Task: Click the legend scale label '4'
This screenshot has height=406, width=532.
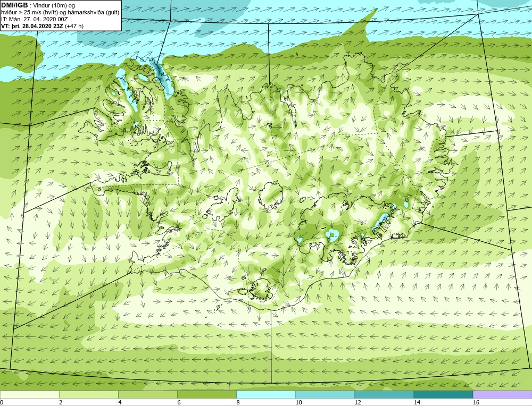Action: 120,402
